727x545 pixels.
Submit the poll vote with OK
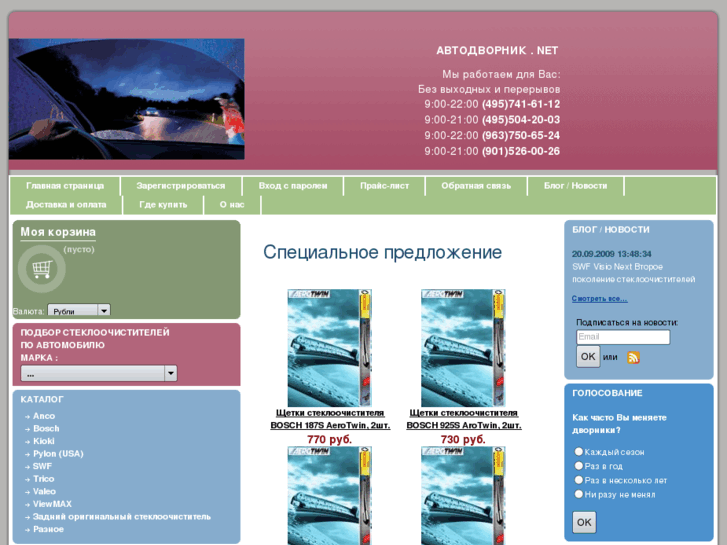[x=584, y=522]
